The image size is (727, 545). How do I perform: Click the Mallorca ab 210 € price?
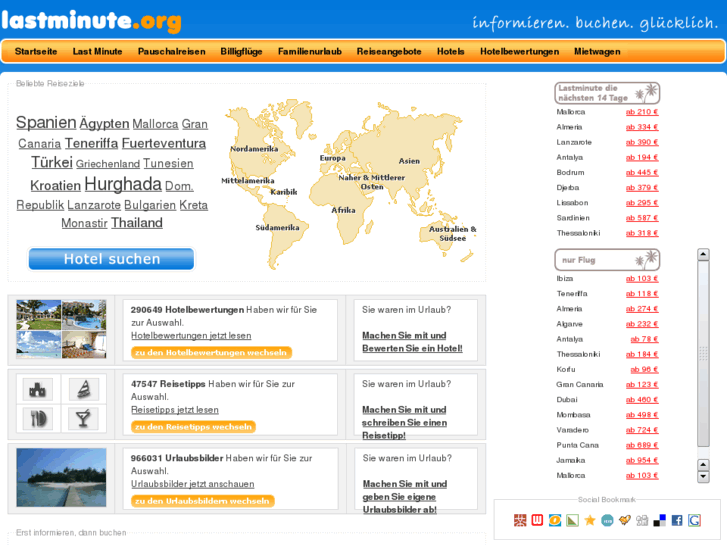[642, 112]
